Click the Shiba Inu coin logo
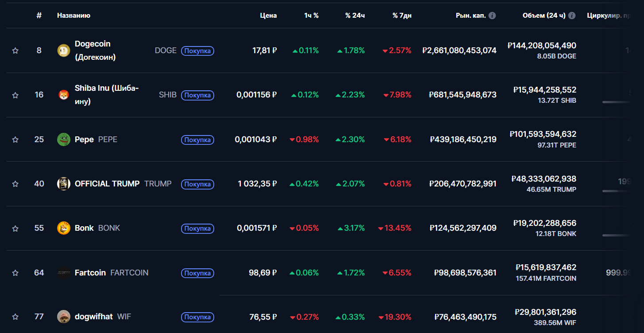644x333 pixels. click(64, 95)
